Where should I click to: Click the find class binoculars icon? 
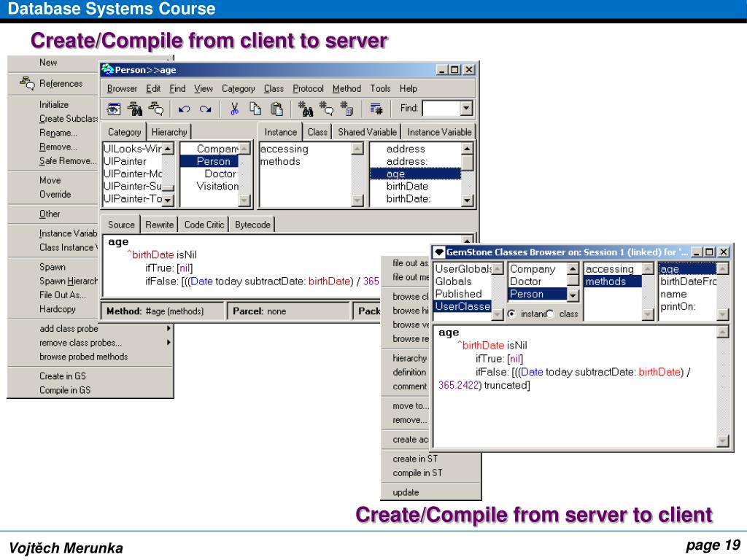pyautogui.click(x=135, y=109)
